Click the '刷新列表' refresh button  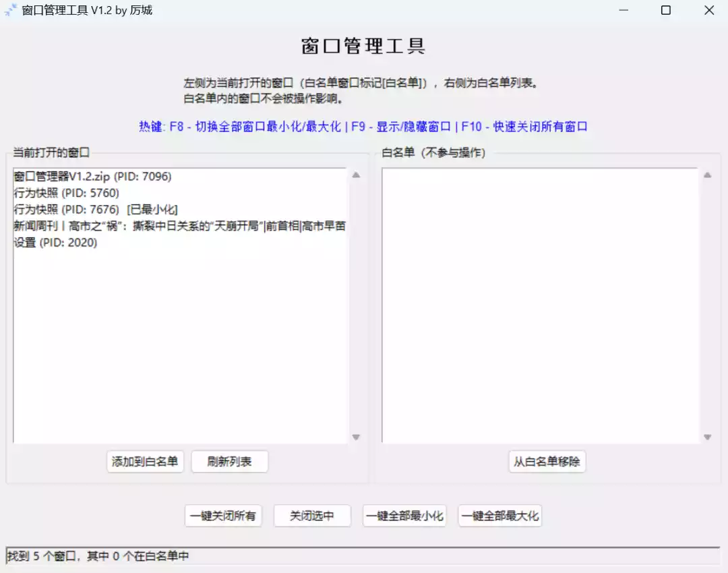point(229,462)
